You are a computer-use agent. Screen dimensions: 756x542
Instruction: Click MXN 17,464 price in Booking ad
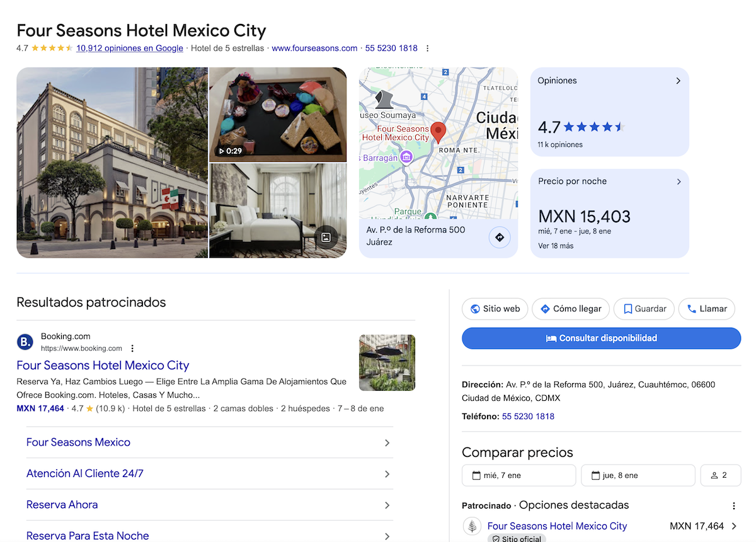point(40,408)
